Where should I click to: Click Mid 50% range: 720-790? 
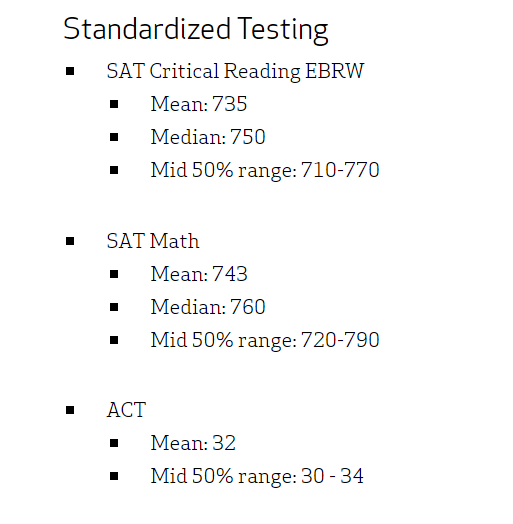pos(265,341)
